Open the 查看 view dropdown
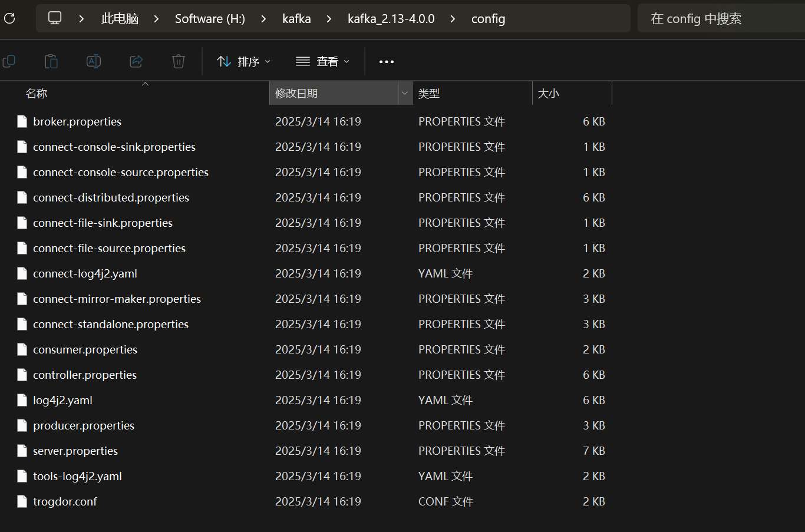805x532 pixels. click(x=323, y=61)
